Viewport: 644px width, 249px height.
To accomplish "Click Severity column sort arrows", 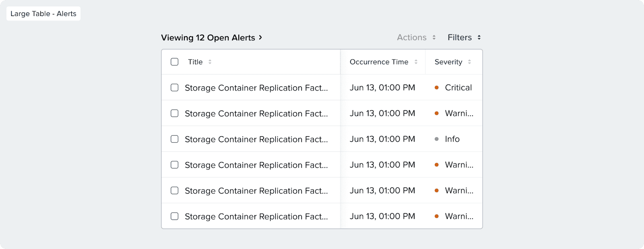I will pos(469,62).
